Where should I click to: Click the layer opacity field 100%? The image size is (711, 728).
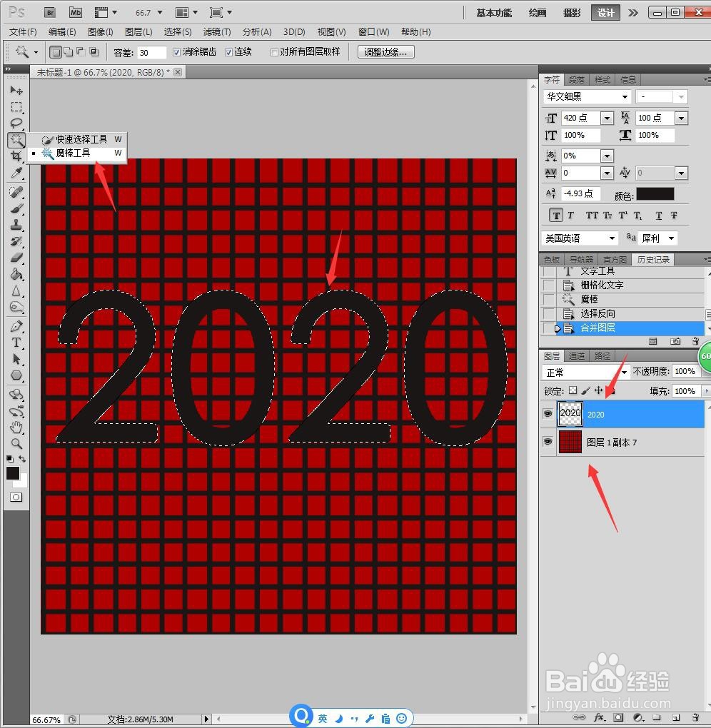pyautogui.click(x=685, y=371)
